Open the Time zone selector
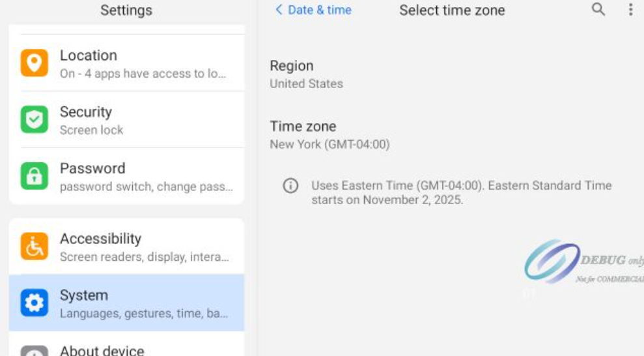Screen dimensions: 644x356 (329, 135)
